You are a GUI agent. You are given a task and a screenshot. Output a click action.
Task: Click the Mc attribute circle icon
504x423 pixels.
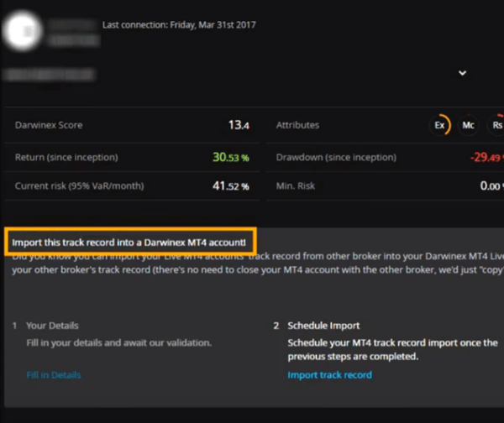point(469,125)
